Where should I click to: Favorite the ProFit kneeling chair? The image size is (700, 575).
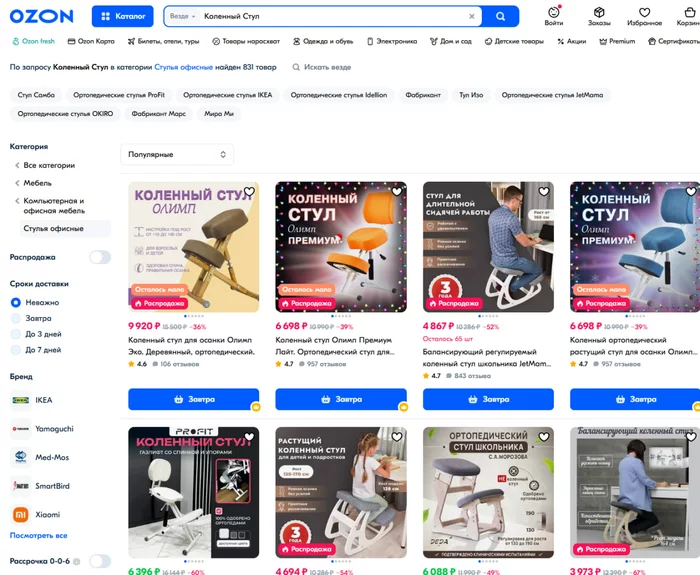[249, 437]
